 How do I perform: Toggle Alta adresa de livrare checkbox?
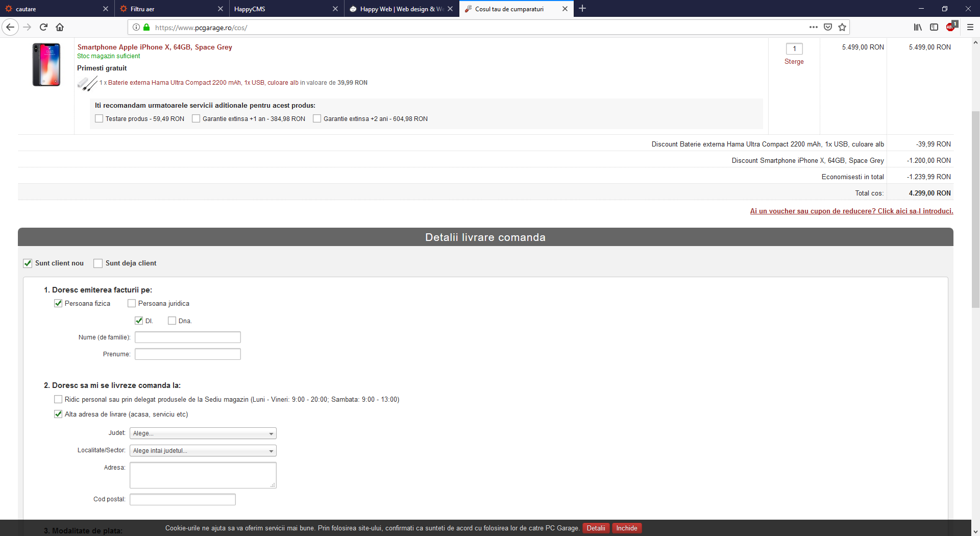pyautogui.click(x=58, y=414)
